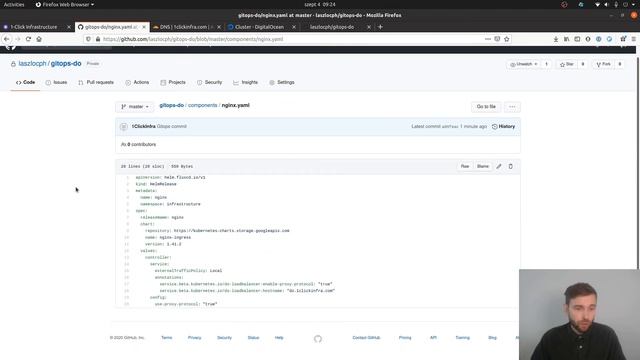
Task: Click the Status footer link
Action: tap(253, 338)
